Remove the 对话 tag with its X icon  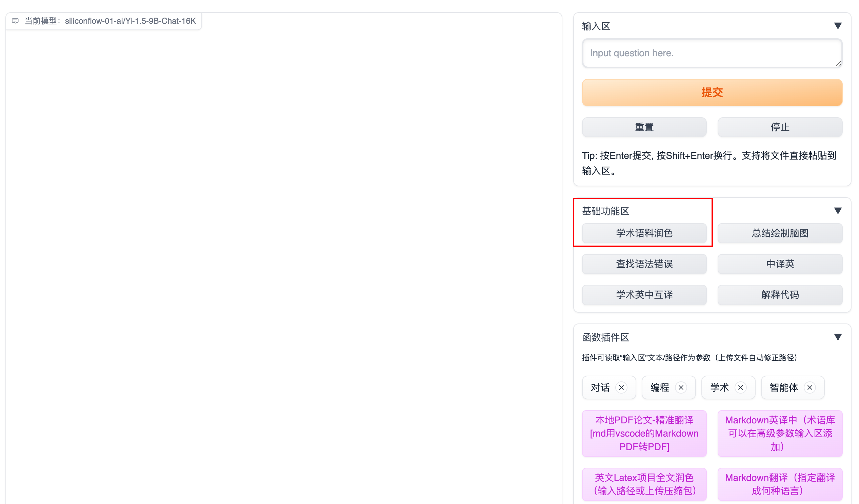621,387
